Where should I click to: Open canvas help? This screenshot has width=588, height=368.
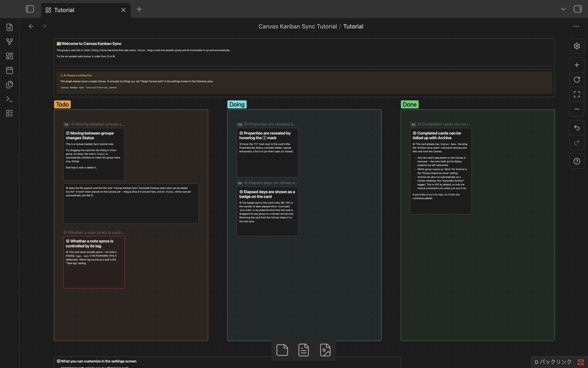click(577, 161)
